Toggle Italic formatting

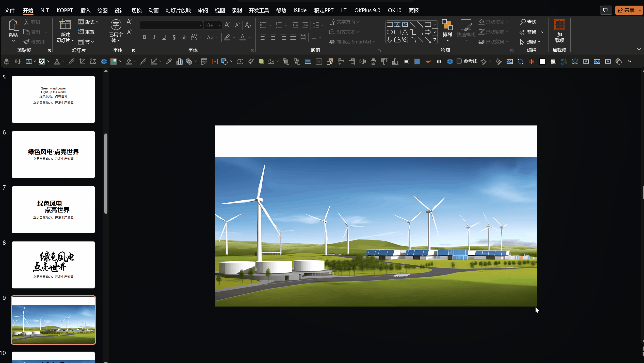(x=154, y=37)
